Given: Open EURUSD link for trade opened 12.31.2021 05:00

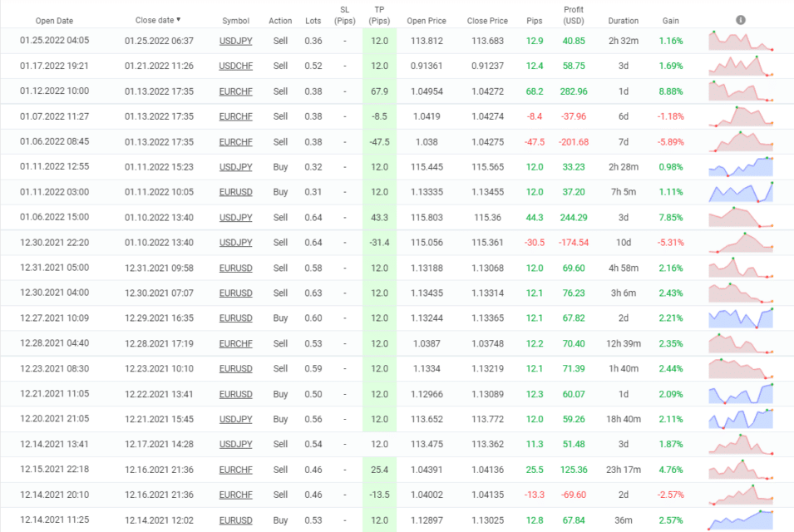Looking at the screenshot, I should [x=235, y=268].
